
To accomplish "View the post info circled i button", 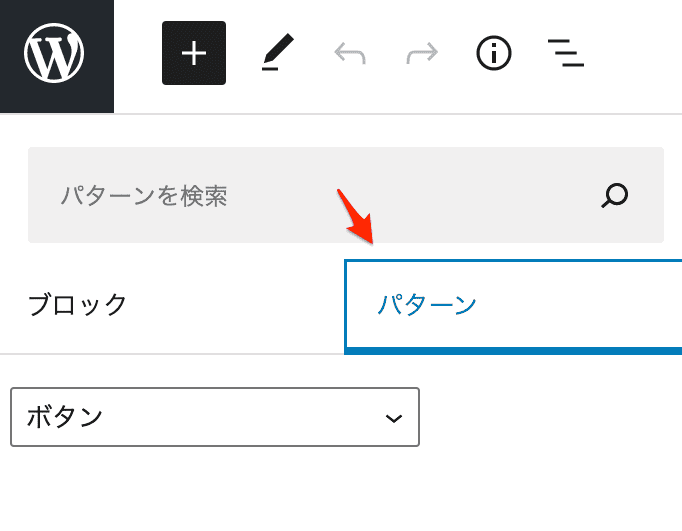I will pyautogui.click(x=494, y=53).
